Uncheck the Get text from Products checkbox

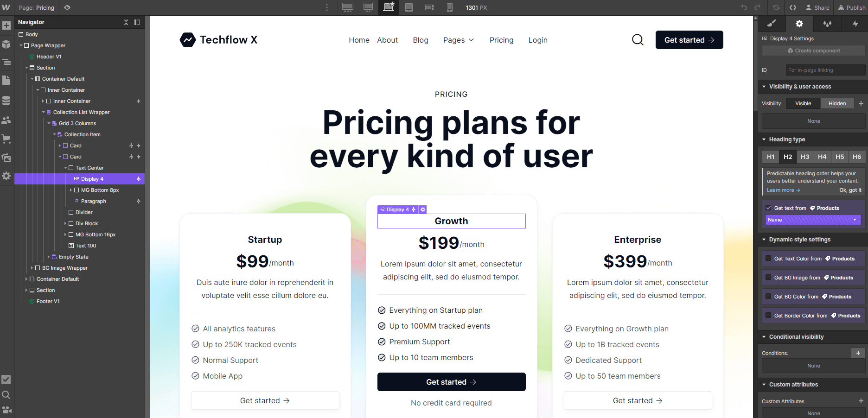(x=769, y=208)
